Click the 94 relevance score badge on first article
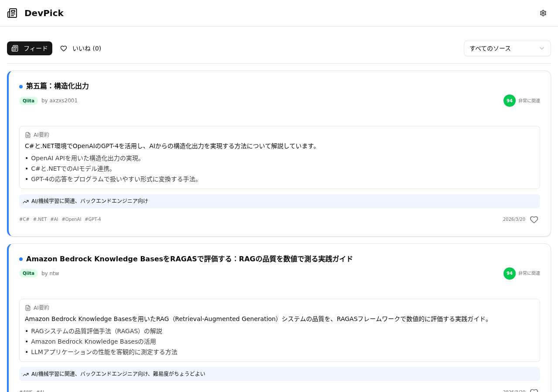 click(x=509, y=101)
